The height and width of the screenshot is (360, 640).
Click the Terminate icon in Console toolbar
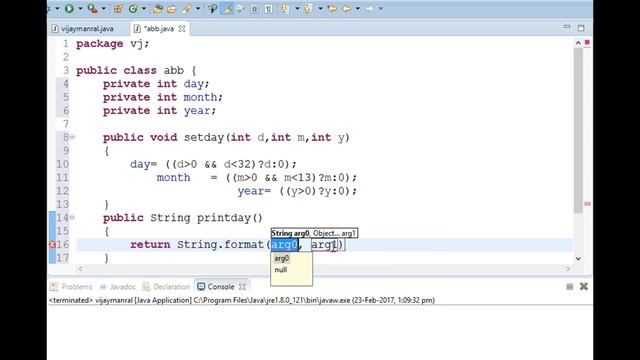[x=570, y=287]
